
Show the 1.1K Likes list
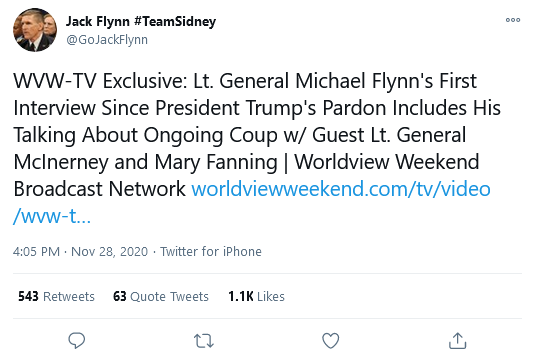[256, 296]
